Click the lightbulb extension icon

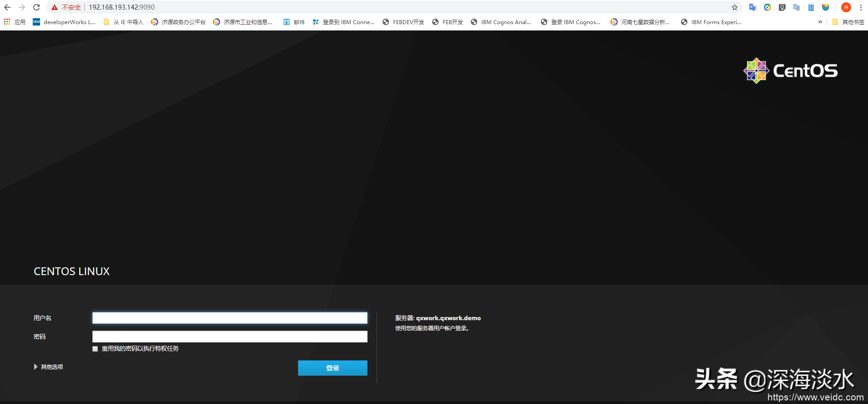[x=782, y=7]
